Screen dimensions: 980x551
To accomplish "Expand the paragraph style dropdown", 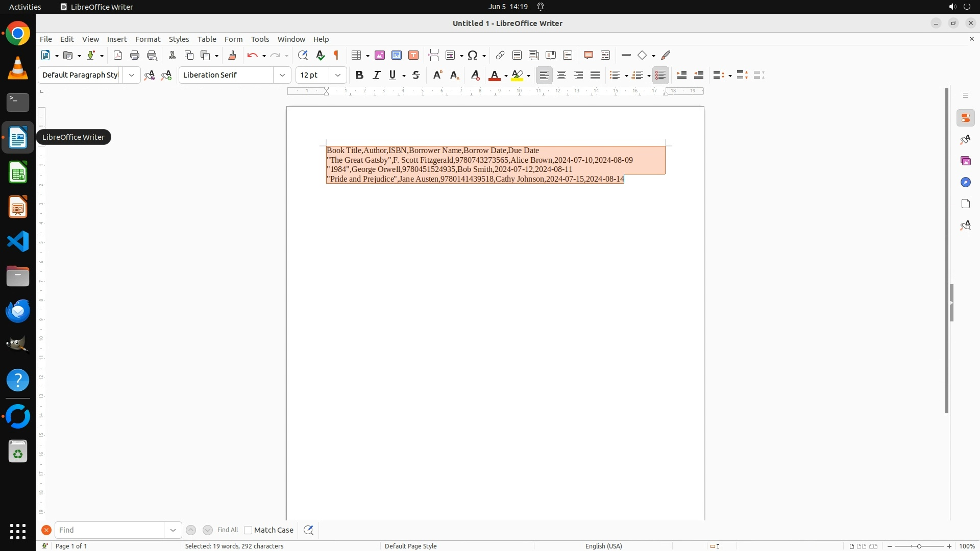I will click(132, 75).
